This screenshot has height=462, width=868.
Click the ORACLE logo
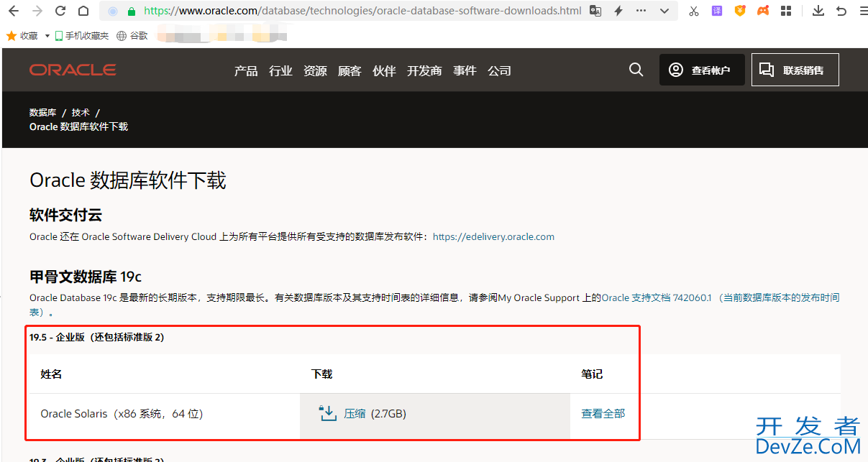click(x=73, y=70)
